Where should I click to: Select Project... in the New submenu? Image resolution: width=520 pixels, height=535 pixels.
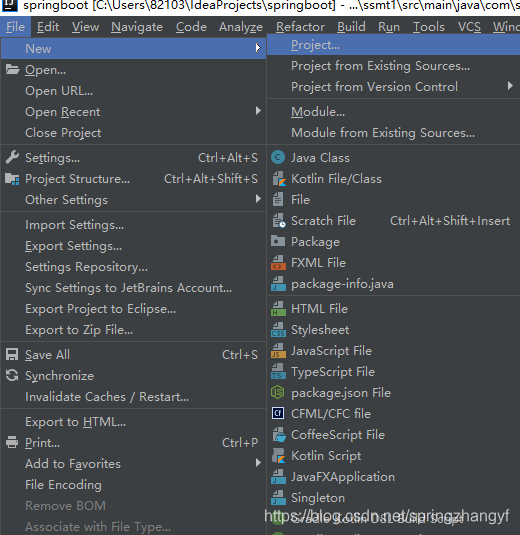pos(393,45)
